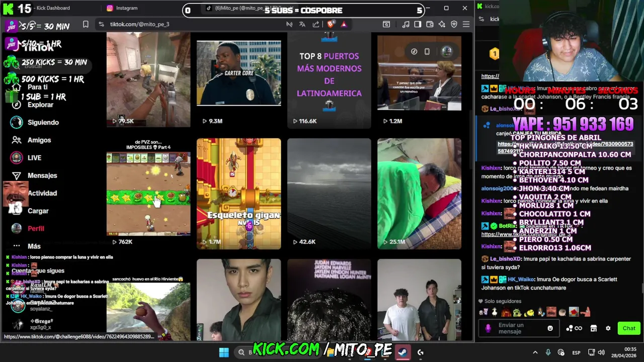This screenshot has height=362, width=644.
Task: Open the browser hamburger menu
Action: 466,24
